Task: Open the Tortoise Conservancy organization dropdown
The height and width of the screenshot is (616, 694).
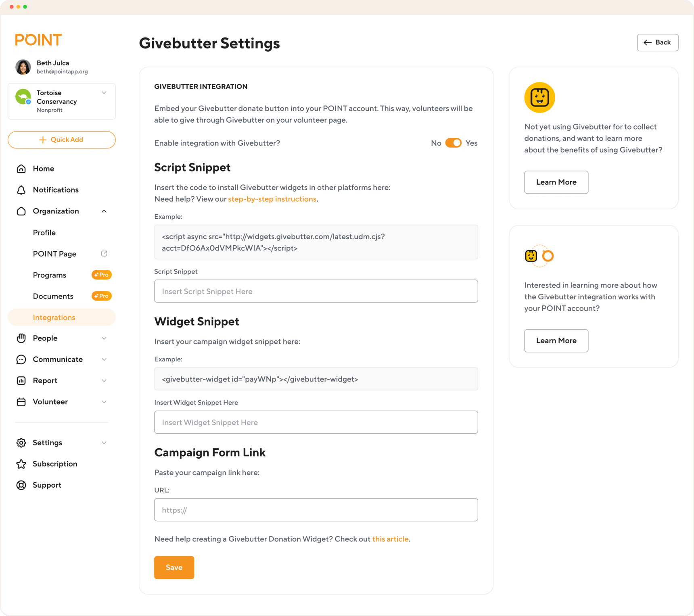Action: click(x=105, y=92)
